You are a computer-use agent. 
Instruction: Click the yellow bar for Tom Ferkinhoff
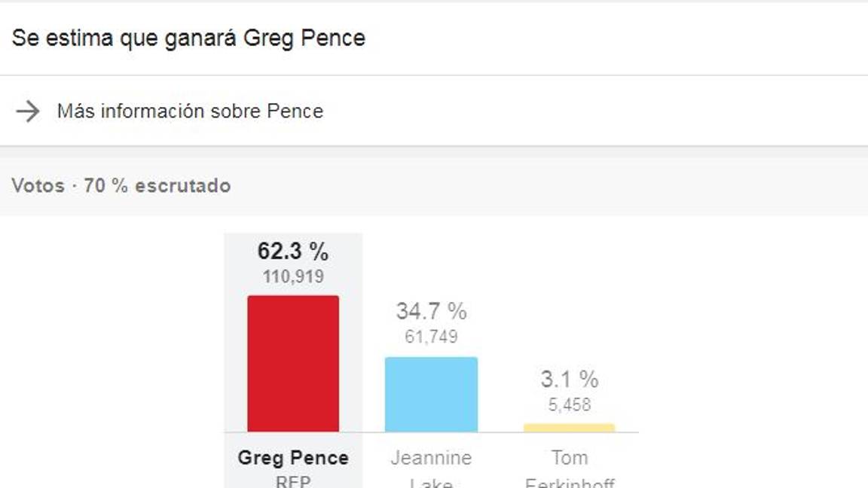[570, 426]
